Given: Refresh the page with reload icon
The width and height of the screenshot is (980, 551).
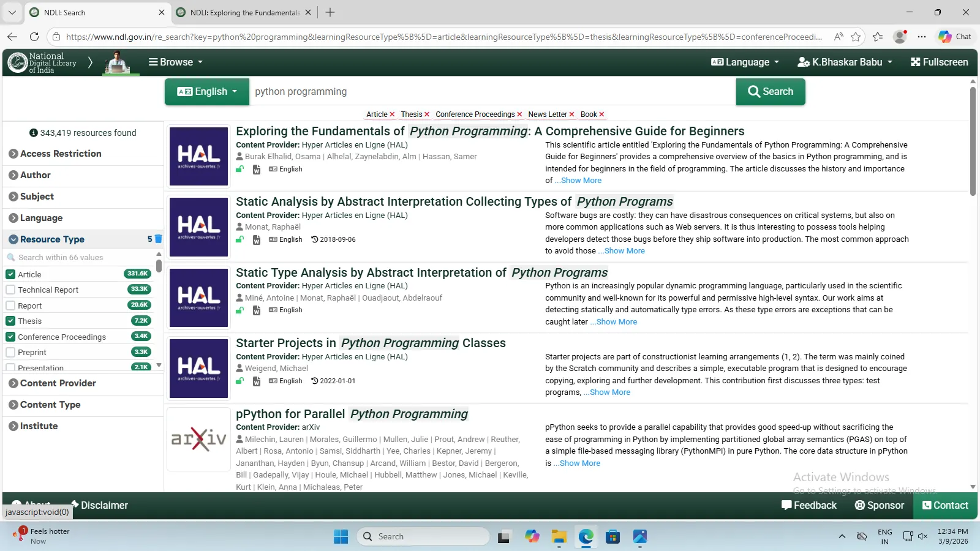Looking at the screenshot, I should (34, 37).
